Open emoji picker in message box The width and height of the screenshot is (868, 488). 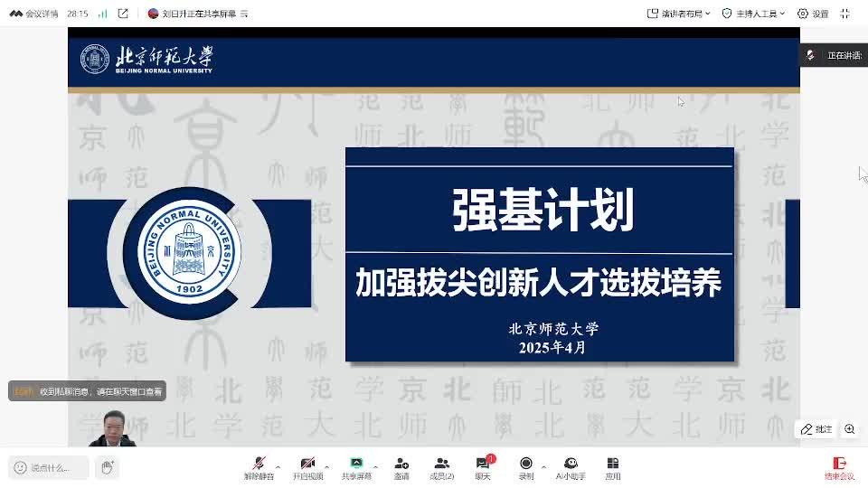(x=21, y=468)
